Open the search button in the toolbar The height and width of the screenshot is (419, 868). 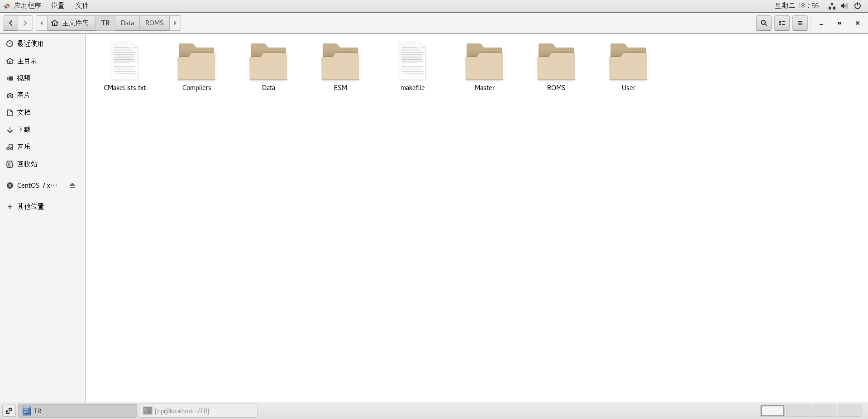763,23
